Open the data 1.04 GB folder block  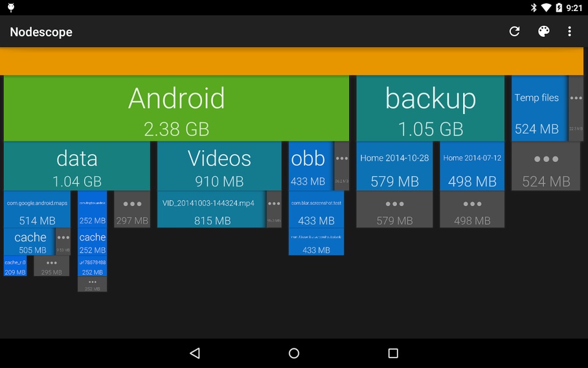pos(77,166)
